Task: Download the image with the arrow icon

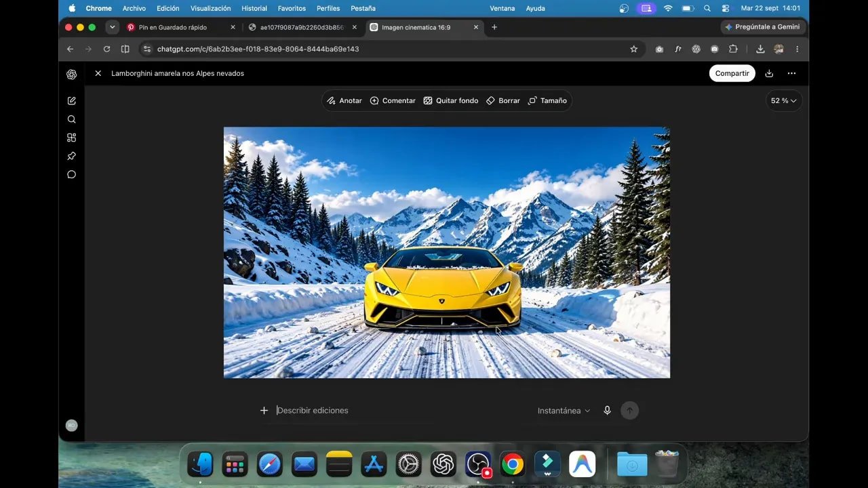Action: pyautogui.click(x=769, y=73)
